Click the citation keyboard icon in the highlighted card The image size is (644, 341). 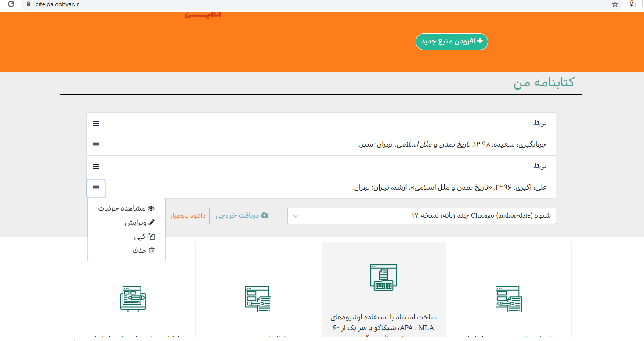point(383,277)
